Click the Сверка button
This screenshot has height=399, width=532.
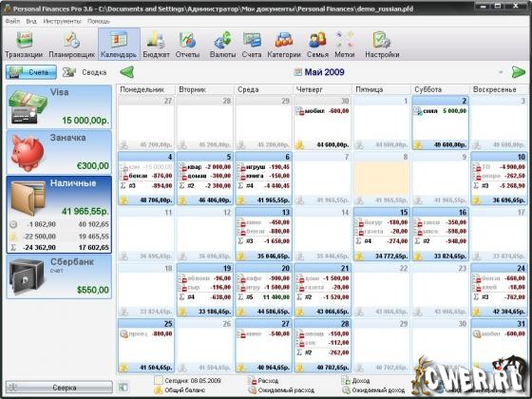(59, 388)
